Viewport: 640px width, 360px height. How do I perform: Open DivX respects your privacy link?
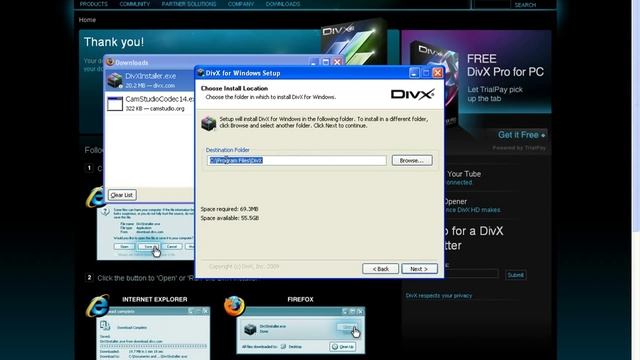[439, 296]
